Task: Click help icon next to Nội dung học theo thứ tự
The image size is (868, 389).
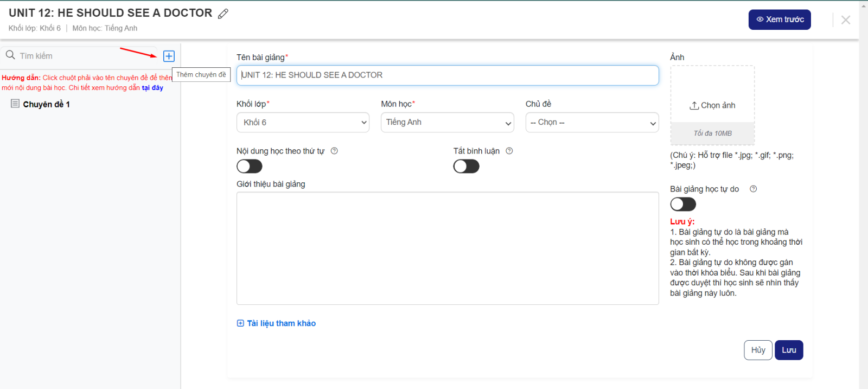Action: click(x=334, y=151)
